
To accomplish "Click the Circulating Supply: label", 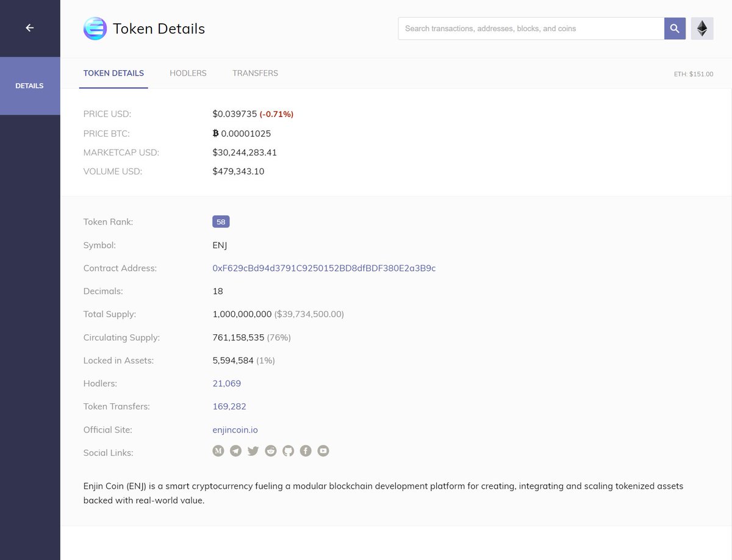I will click(121, 337).
